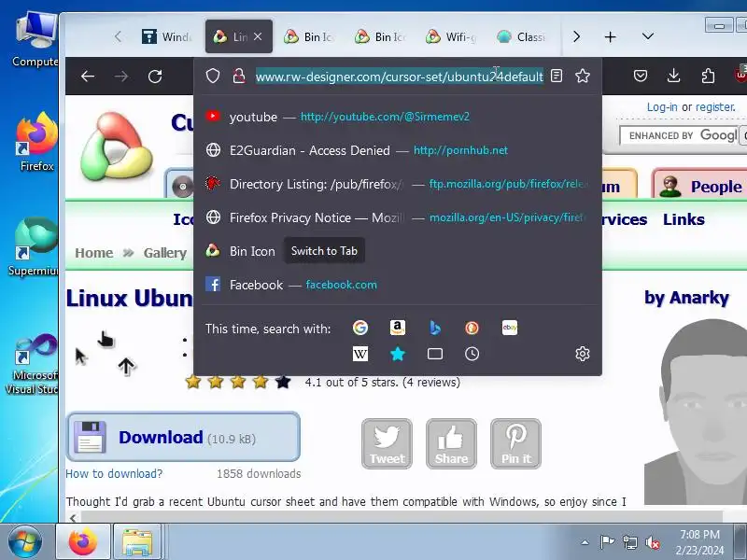The image size is (747, 560).
Task: Click the RealWorld site logo
Action: [116, 146]
